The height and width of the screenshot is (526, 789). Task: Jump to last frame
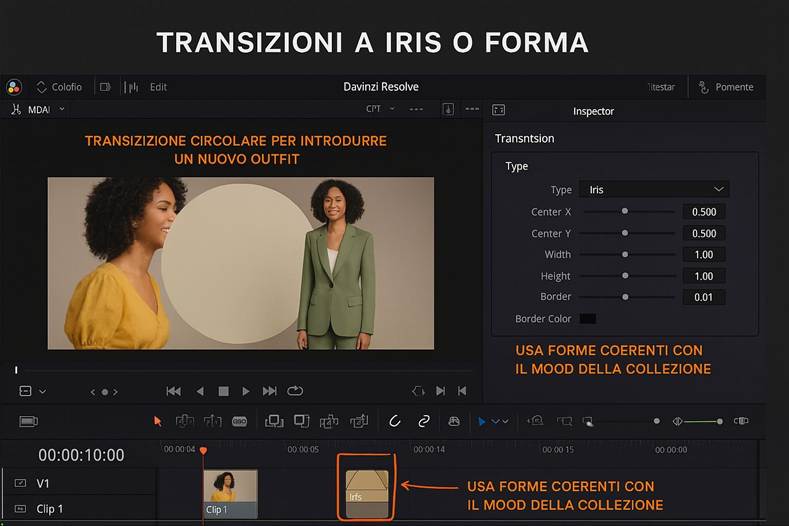[x=270, y=391]
